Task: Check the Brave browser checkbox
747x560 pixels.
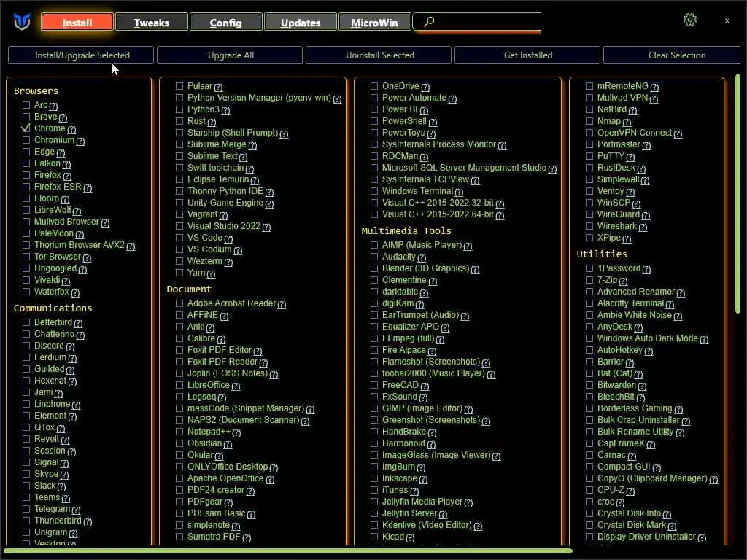Action: click(x=26, y=117)
